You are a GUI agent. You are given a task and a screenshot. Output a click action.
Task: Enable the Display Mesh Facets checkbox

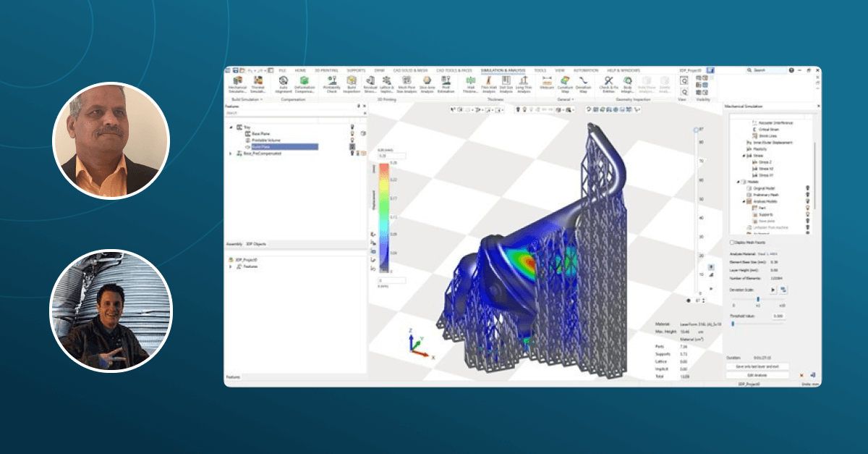[732, 243]
